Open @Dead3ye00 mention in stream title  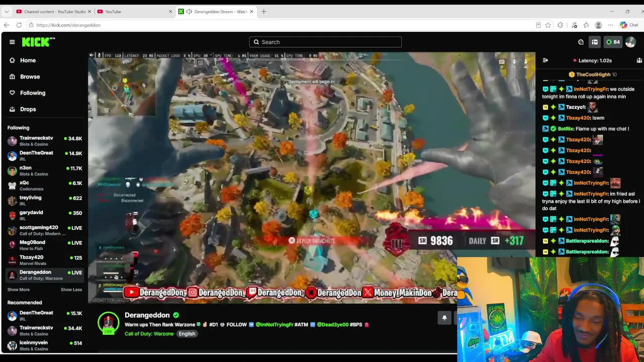click(x=333, y=325)
